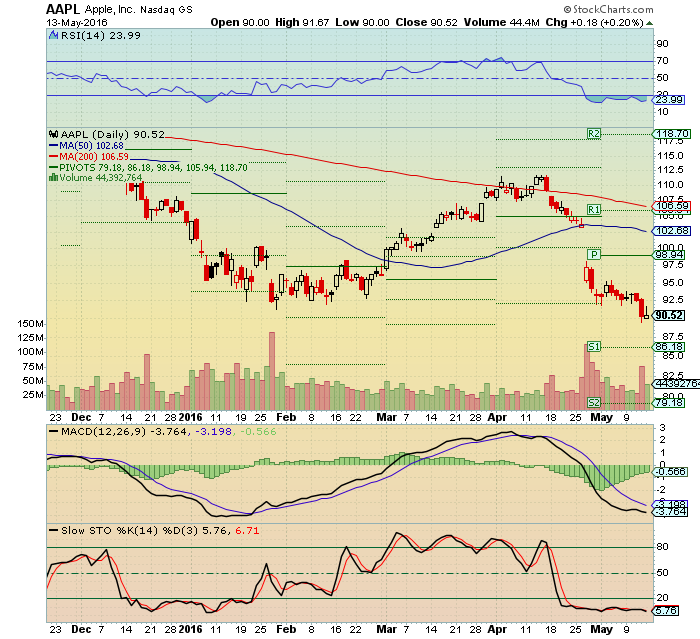Click the 2016 label on price axis

[x=190, y=418]
